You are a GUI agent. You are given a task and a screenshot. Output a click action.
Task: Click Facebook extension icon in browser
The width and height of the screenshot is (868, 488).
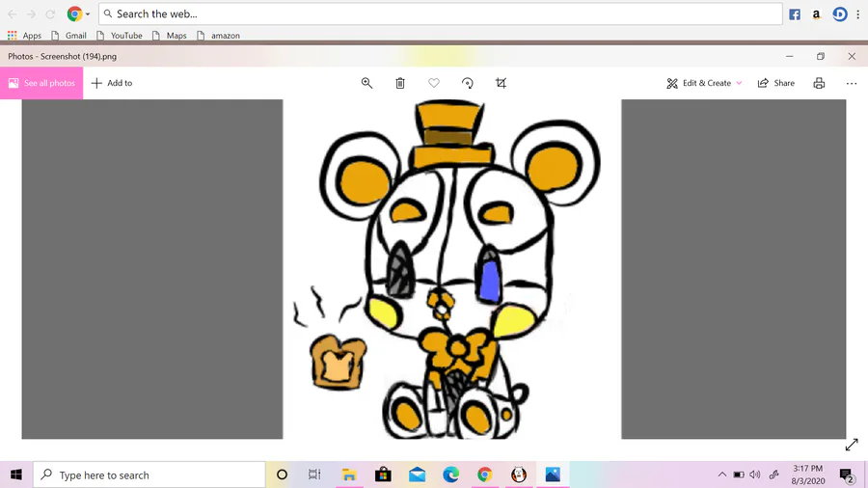(795, 14)
